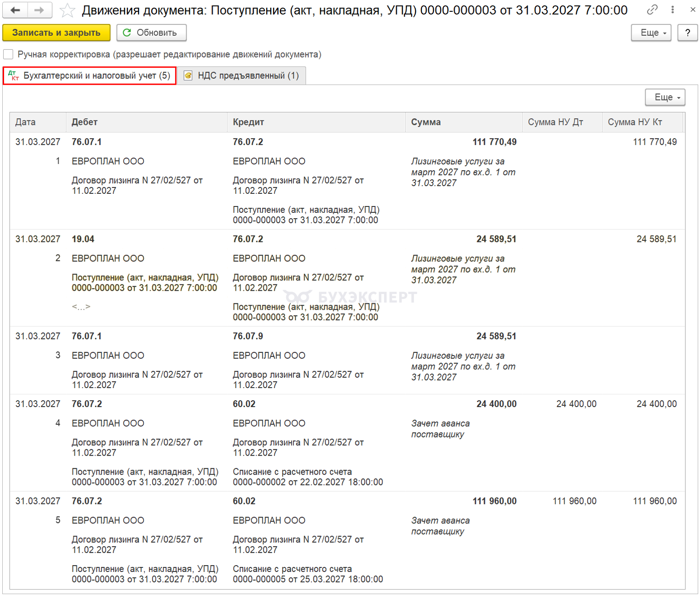Open the top Еще dropdown menu
700x595 pixels.
651,33
